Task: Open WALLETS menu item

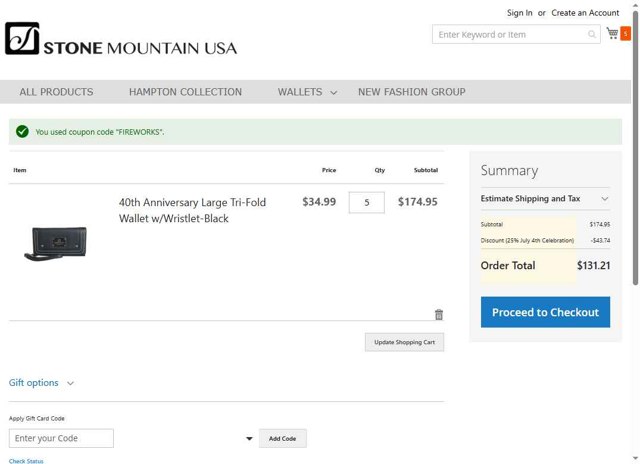Action: tap(300, 92)
